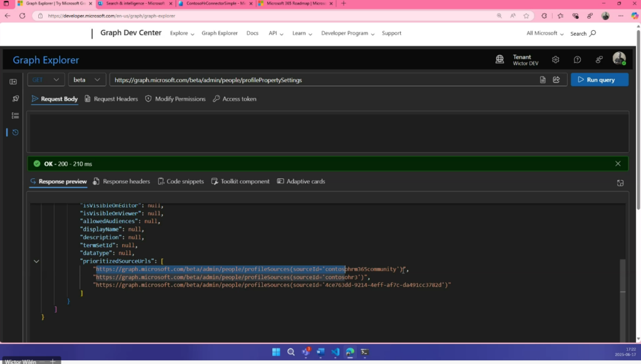Click the browser zoom magnifier icon
The height and width of the screenshot is (364, 641).
(x=499, y=16)
